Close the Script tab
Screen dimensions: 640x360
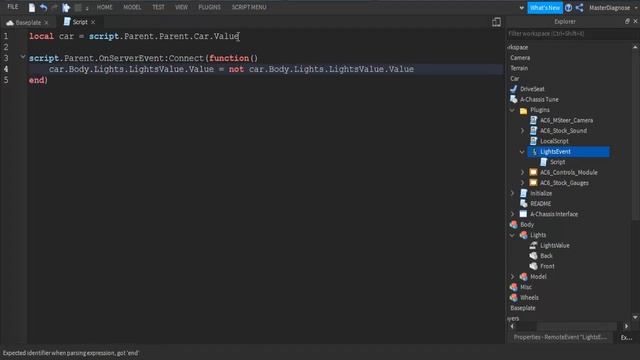(x=93, y=22)
